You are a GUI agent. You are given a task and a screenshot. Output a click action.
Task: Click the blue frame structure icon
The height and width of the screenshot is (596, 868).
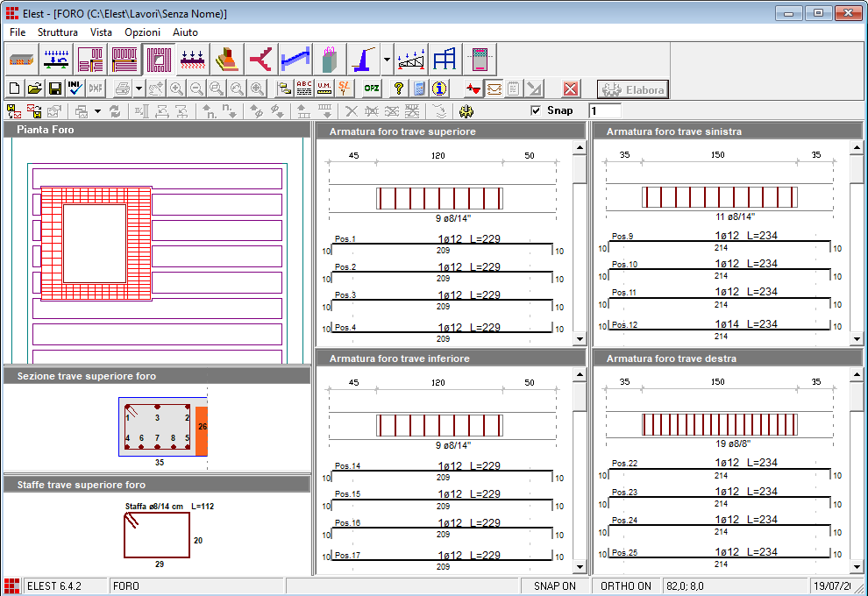[x=445, y=60]
